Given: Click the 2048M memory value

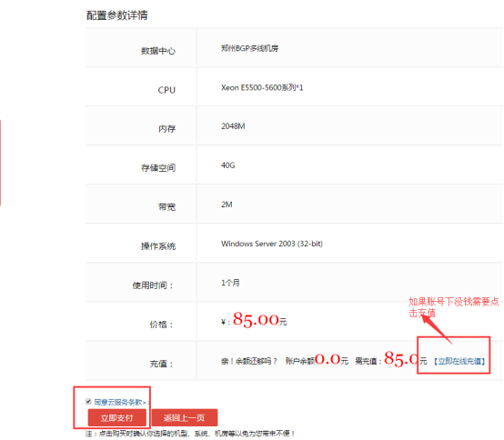Looking at the screenshot, I should coord(233,126).
